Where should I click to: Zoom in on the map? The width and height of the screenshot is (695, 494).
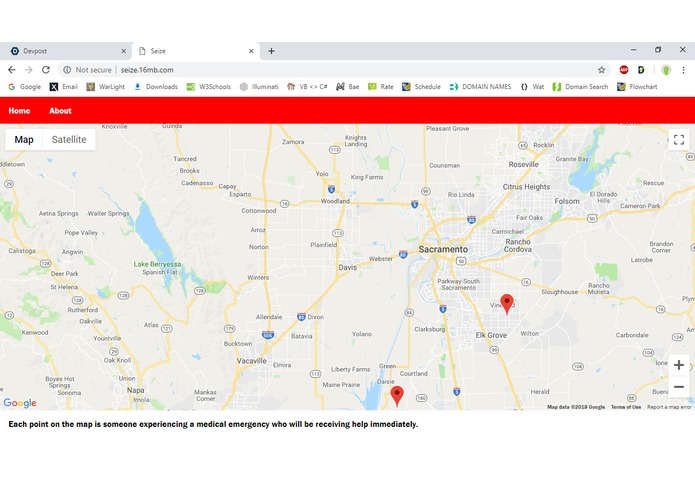coord(679,365)
